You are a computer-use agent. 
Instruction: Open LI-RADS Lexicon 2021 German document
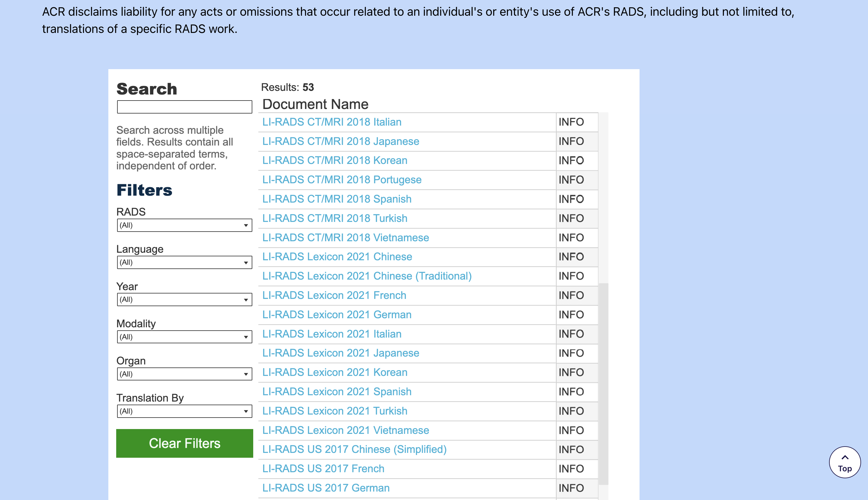point(336,315)
